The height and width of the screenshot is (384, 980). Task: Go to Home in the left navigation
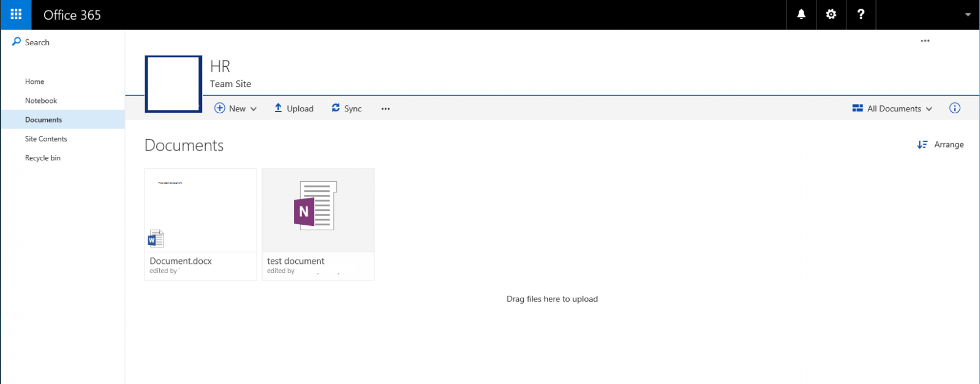point(34,81)
